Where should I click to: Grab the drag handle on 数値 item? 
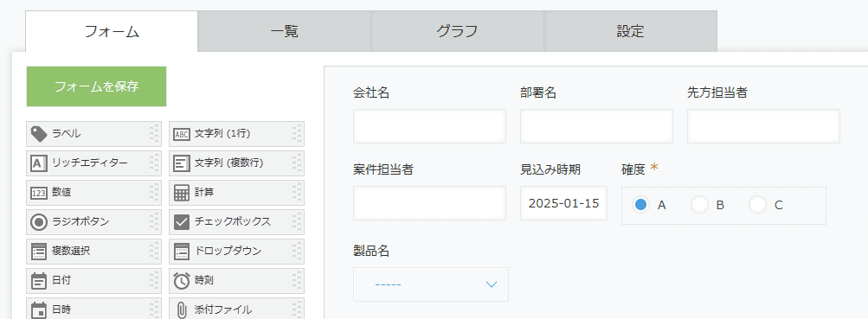point(154,193)
